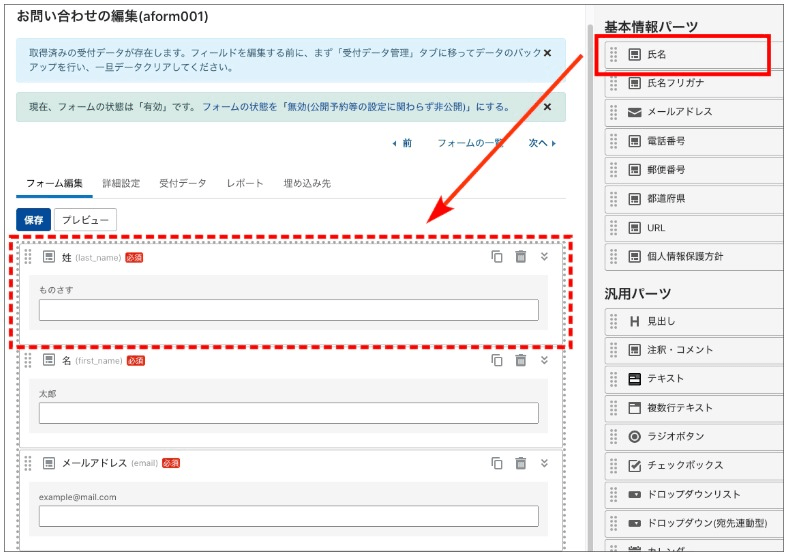Go to the previous form via 前
The image size is (788, 556).
pos(402,143)
